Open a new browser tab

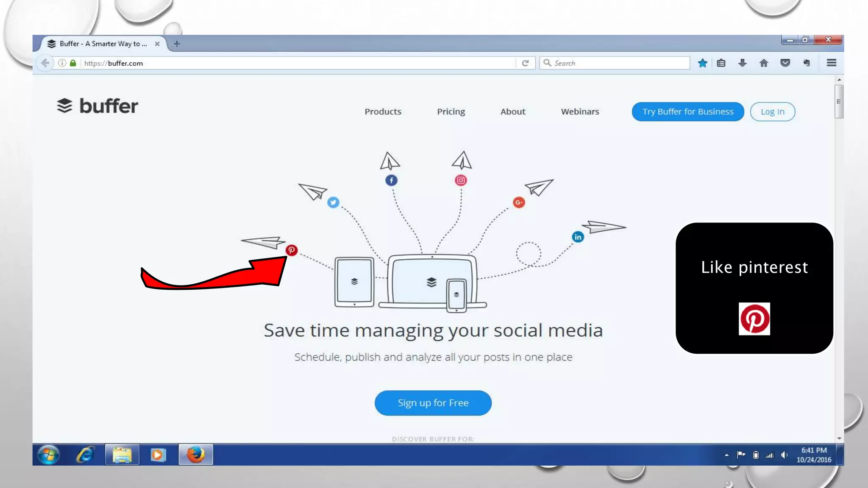(x=177, y=44)
